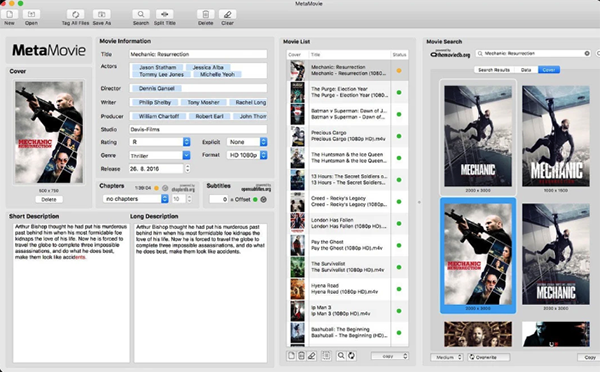600x372 pixels.
Task: Click refresh icon below Movie List
Action: point(351,356)
